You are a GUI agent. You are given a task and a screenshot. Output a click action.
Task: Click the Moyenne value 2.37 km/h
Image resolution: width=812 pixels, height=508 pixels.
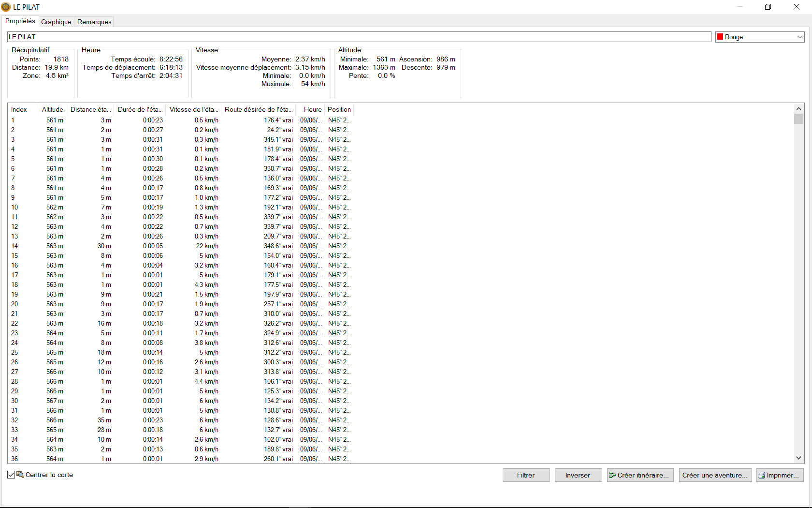310,59
